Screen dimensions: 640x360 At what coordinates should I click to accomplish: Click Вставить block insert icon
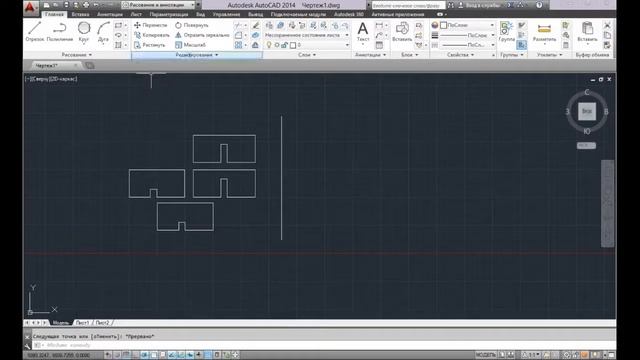(x=402, y=32)
